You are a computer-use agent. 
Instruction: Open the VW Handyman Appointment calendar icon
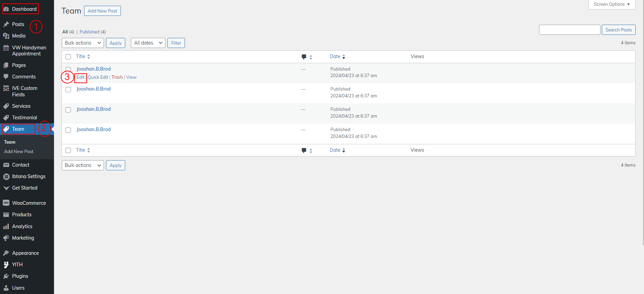[x=6, y=48]
